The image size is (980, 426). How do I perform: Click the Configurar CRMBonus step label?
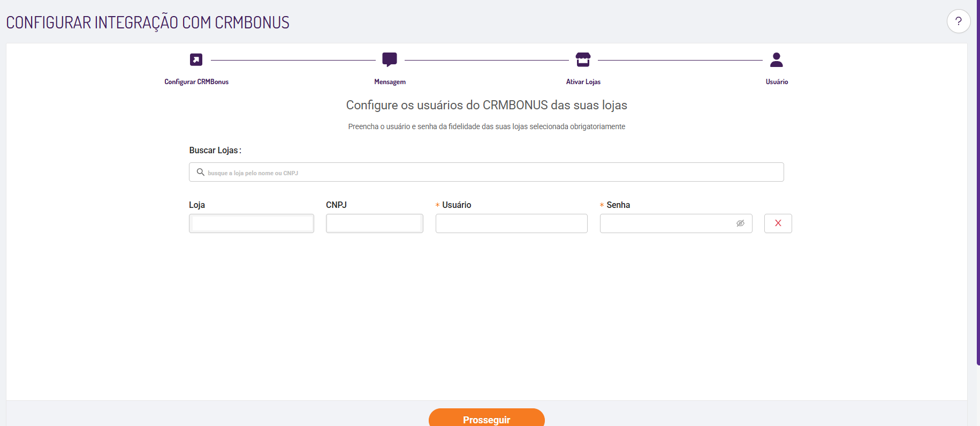coord(196,82)
